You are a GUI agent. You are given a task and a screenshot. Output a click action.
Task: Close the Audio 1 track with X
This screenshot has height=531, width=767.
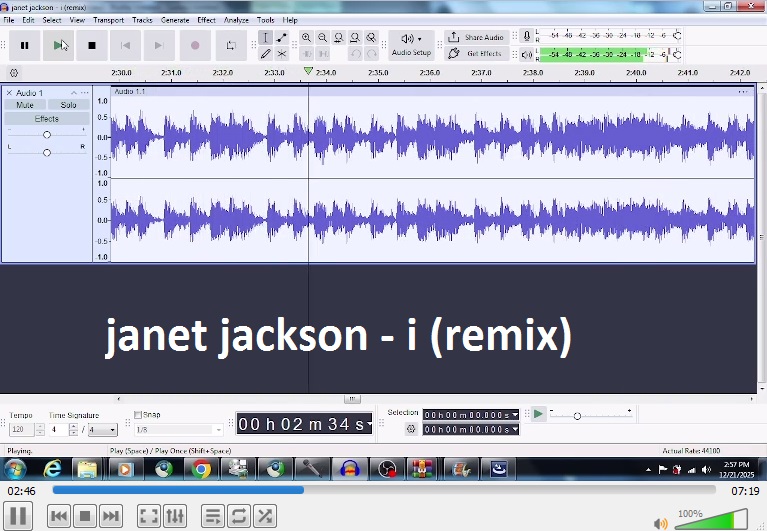point(9,92)
